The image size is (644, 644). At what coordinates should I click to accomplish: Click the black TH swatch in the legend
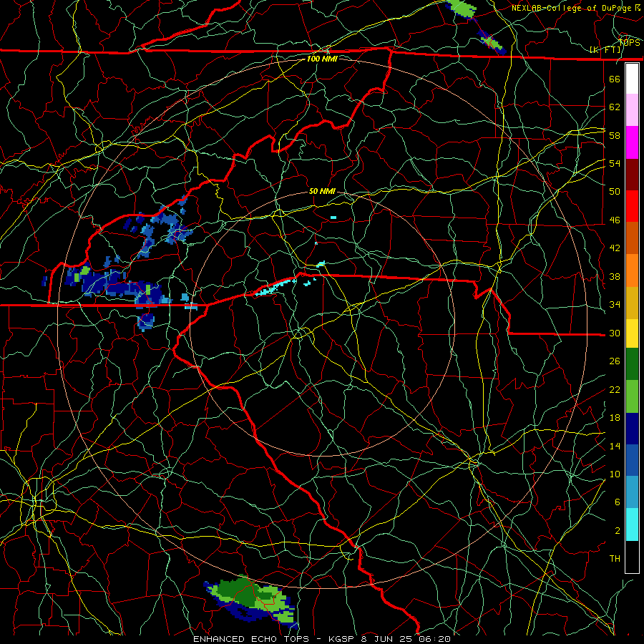tap(632, 557)
